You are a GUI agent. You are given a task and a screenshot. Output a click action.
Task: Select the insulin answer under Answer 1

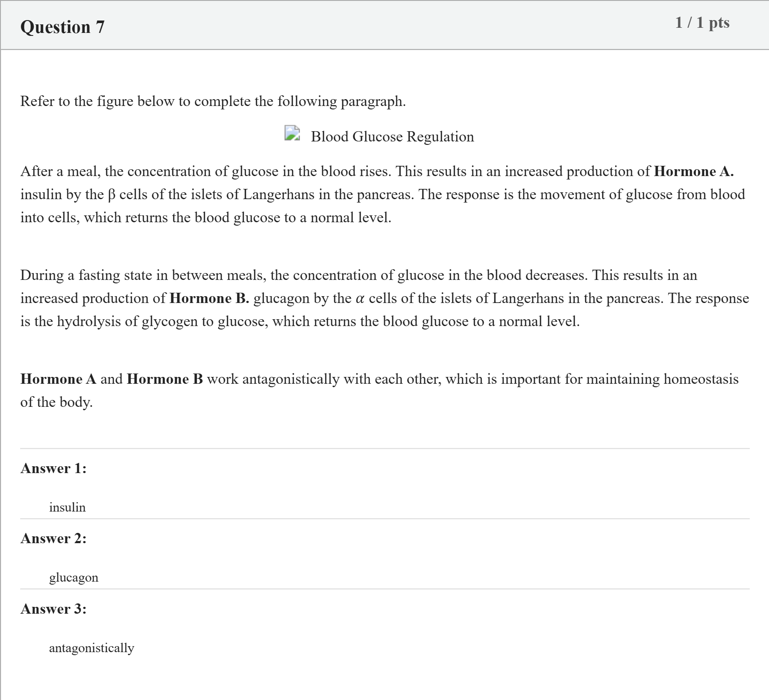tap(68, 507)
